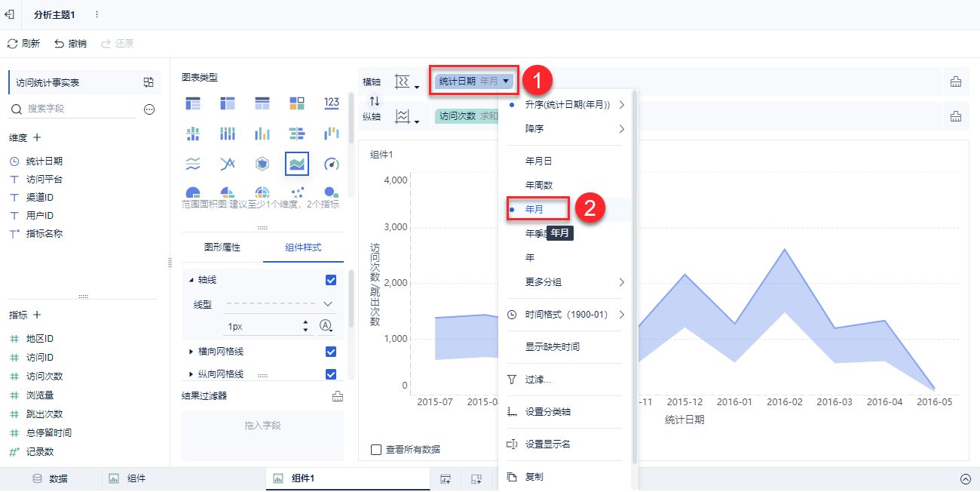Uncheck the 纵向网格线 checkbox
Screen dimensions: 980x492
pyautogui.click(x=330, y=374)
